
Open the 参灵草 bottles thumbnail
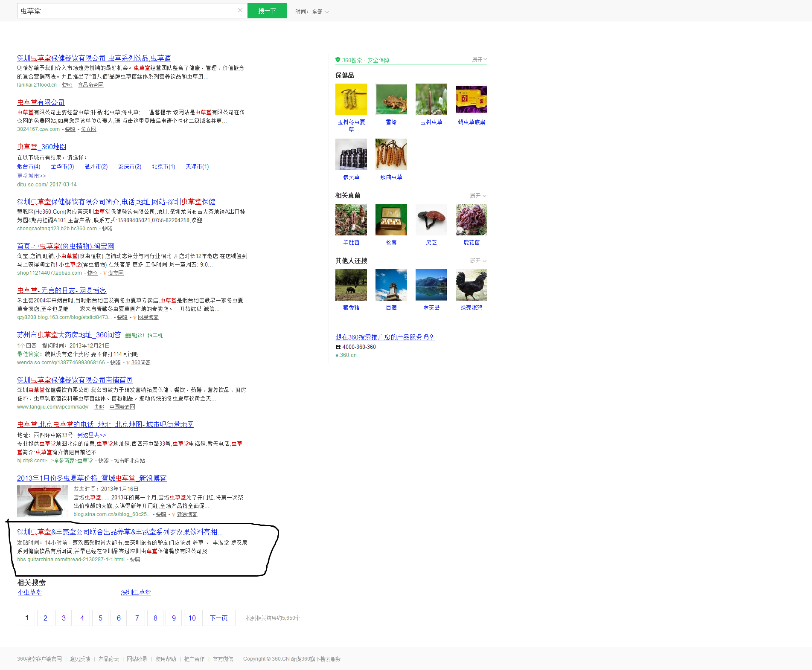[351, 154]
